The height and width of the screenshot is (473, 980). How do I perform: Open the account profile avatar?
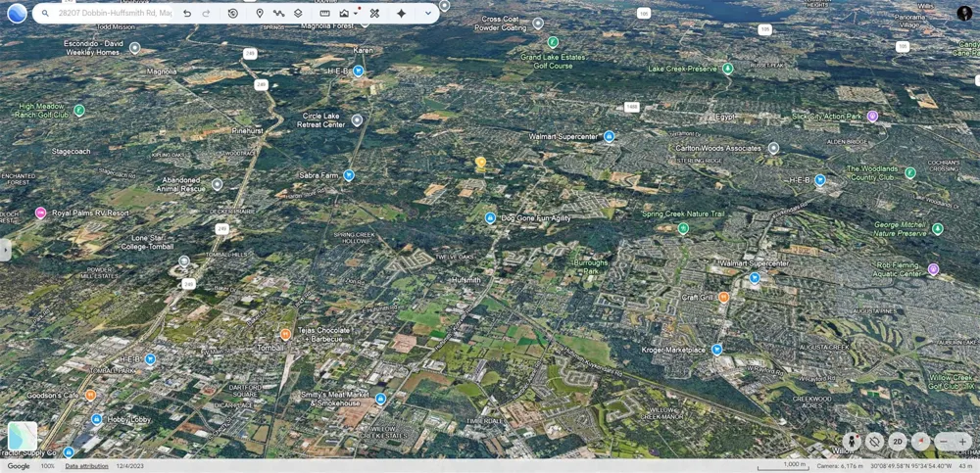[964, 13]
